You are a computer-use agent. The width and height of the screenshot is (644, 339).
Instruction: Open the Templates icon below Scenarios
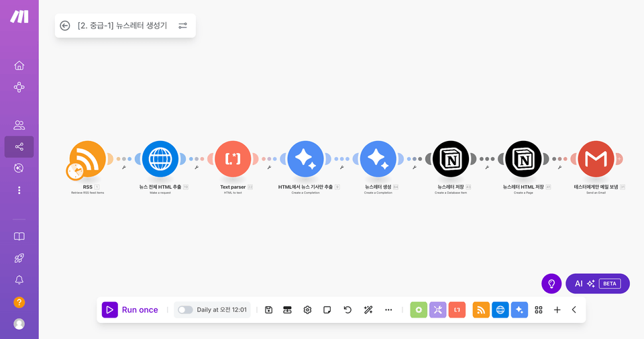pos(19,168)
